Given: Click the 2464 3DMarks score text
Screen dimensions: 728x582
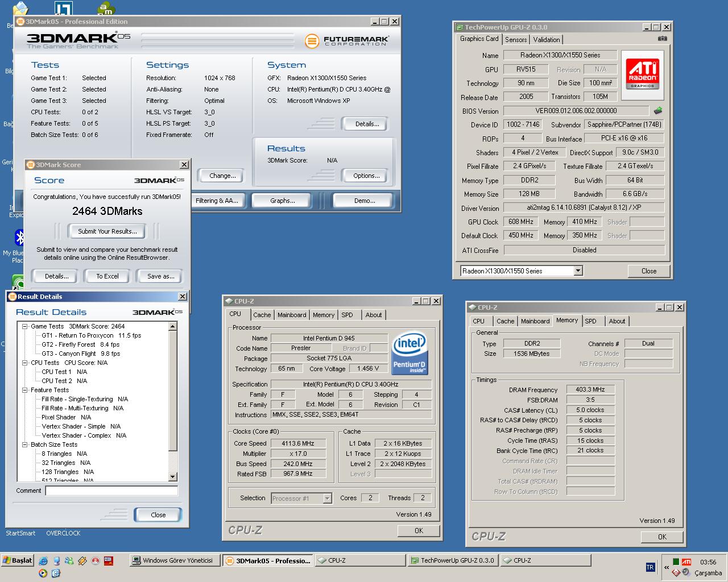Looking at the screenshot, I should point(107,211).
